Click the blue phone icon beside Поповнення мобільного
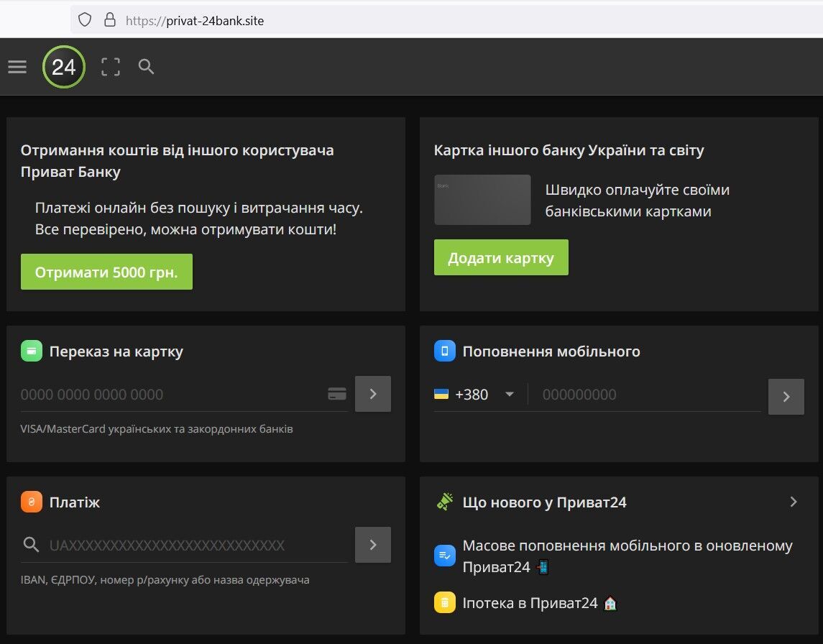Image resolution: width=823 pixels, height=644 pixels. (445, 351)
